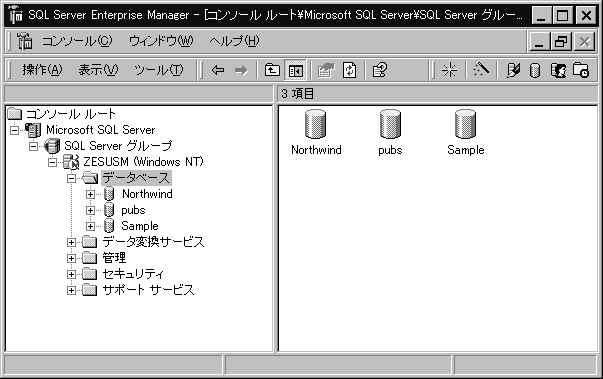Image resolution: width=603 pixels, height=379 pixels.
Task: Expand the Northwind database in tree
Action: [90, 194]
